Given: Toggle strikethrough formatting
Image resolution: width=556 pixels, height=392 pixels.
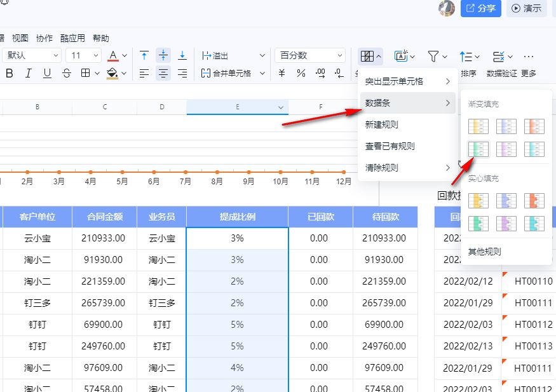Looking at the screenshot, I should pos(67,74).
